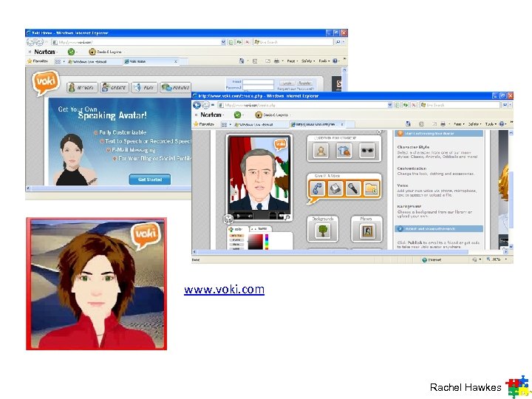Add a voice by phone icon
This screenshot has height=399, width=532.
click(x=317, y=189)
